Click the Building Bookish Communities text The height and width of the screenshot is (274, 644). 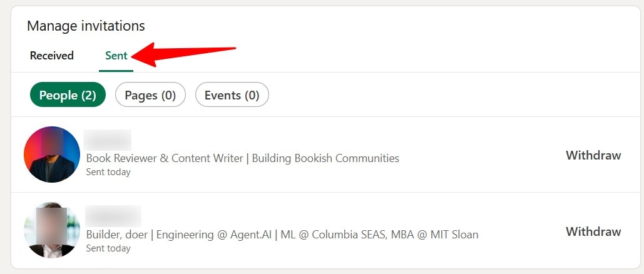[325, 158]
